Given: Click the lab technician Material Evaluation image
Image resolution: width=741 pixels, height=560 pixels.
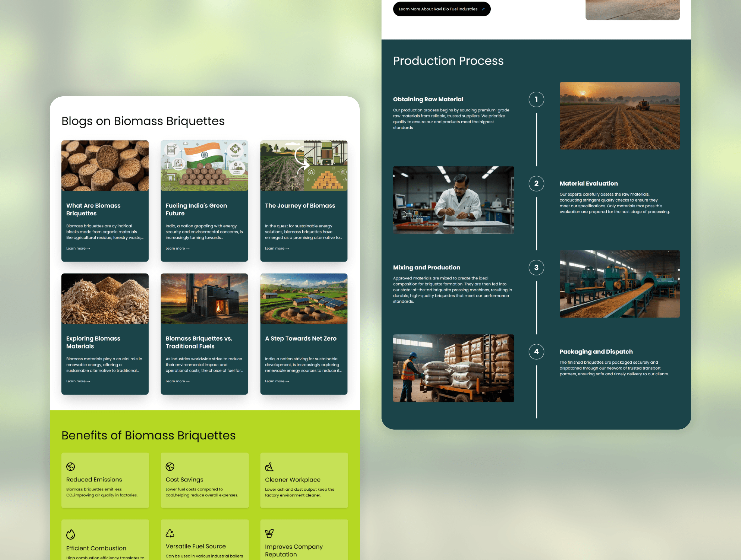Looking at the screenshot, I should coord(453,200).
